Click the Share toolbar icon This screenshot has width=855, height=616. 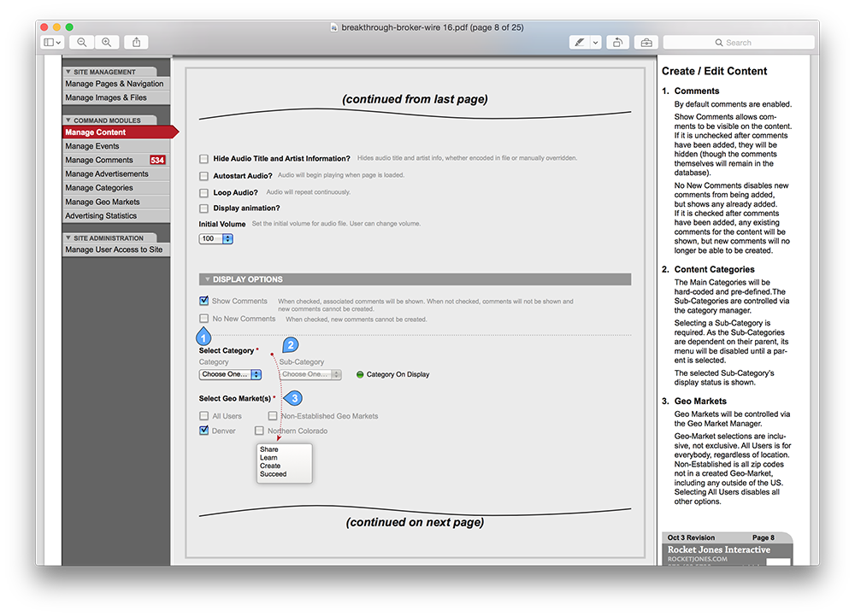tap(137, 42)
